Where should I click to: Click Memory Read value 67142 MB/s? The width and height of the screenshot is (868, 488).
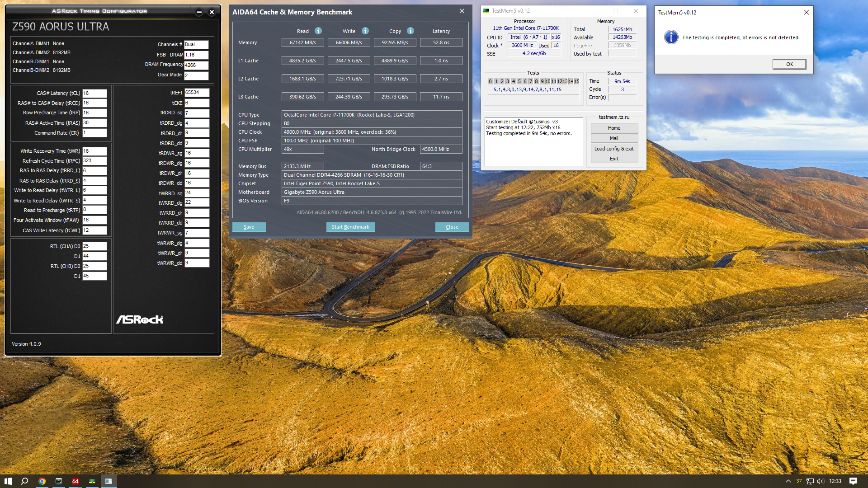tap(303, 42)
